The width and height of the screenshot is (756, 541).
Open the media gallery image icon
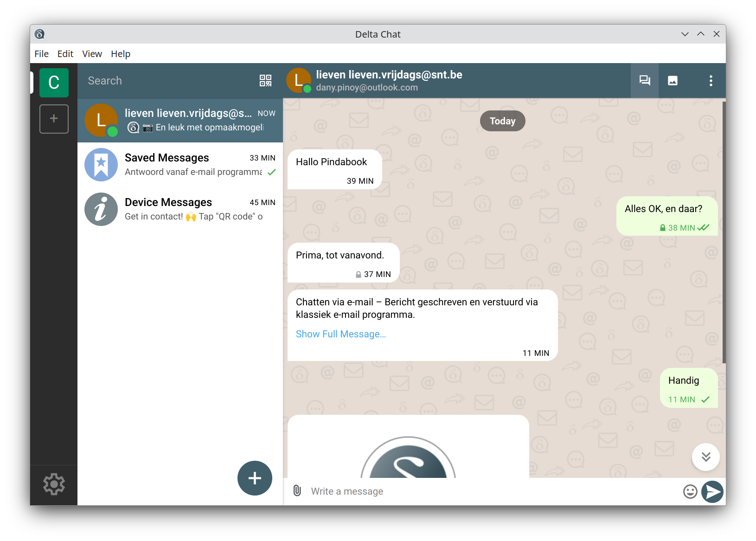click(673, 81)
